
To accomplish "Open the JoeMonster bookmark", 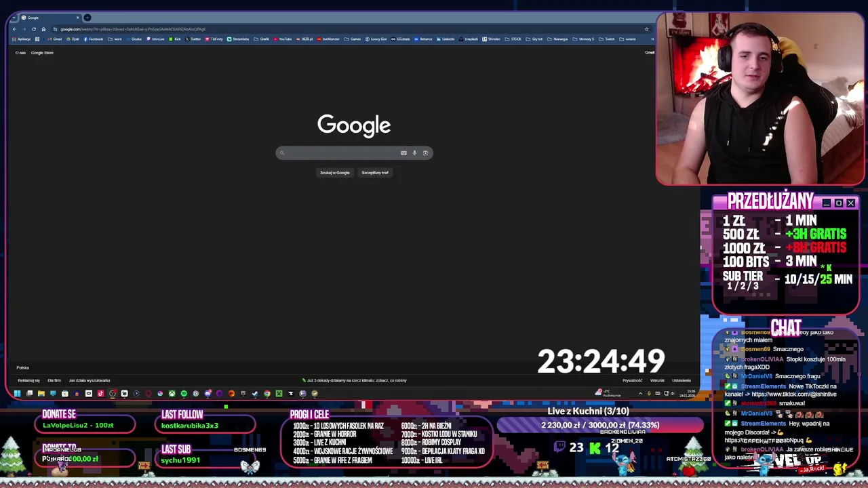I will click(x=329, y=39).
